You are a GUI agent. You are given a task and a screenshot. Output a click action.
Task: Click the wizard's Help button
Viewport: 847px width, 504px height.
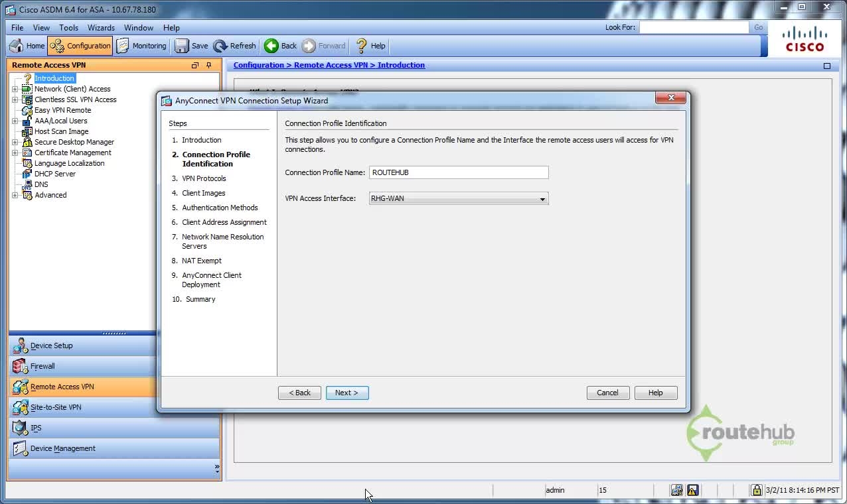coord(656,393)
